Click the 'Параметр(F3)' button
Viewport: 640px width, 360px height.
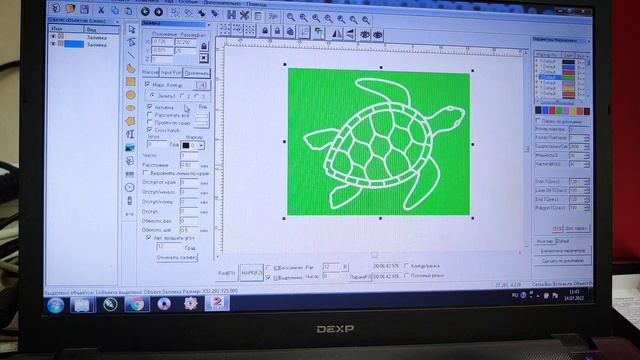click(360, 277)
